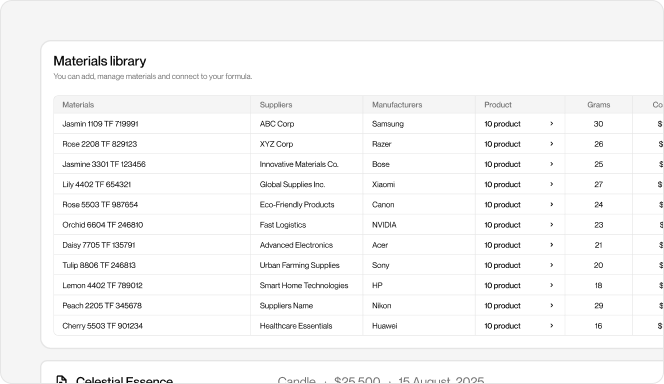Open the Celestial Essence formula title
This screenshot has height=384, width=664.
click(124, 380)
